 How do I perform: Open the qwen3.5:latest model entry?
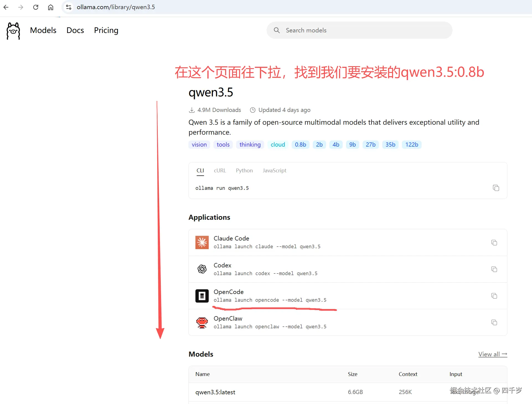point(215,392)
